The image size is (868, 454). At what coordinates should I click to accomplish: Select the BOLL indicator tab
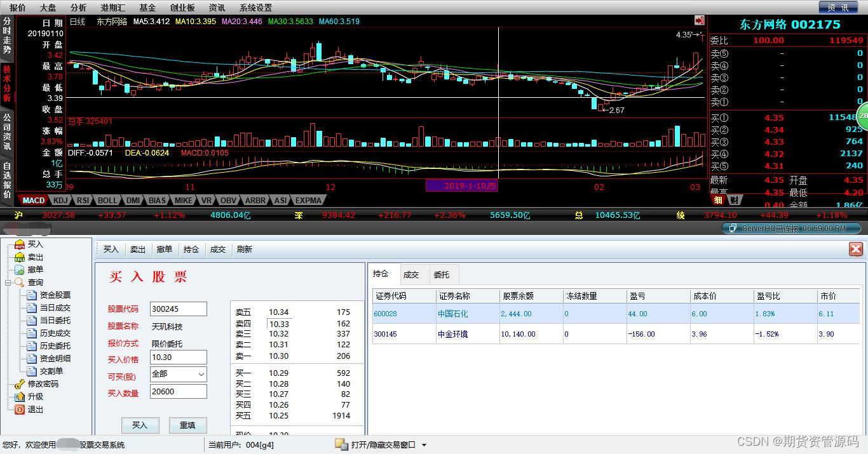coord(107,201)
